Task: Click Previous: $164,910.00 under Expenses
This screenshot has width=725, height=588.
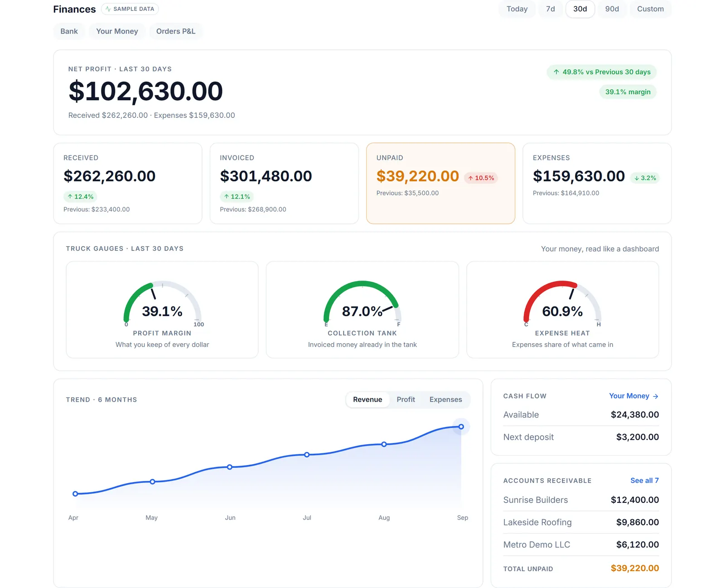Action: point(566,193)
